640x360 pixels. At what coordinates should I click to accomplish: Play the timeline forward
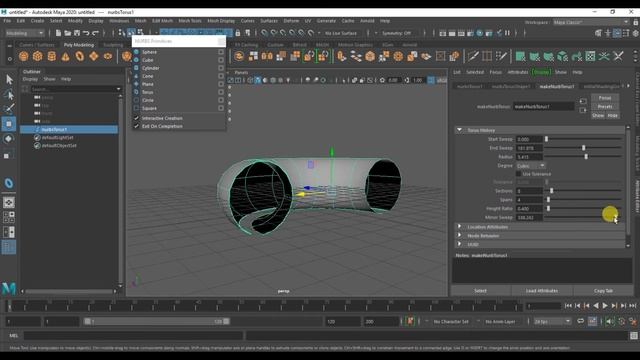[x=605, y=305]
